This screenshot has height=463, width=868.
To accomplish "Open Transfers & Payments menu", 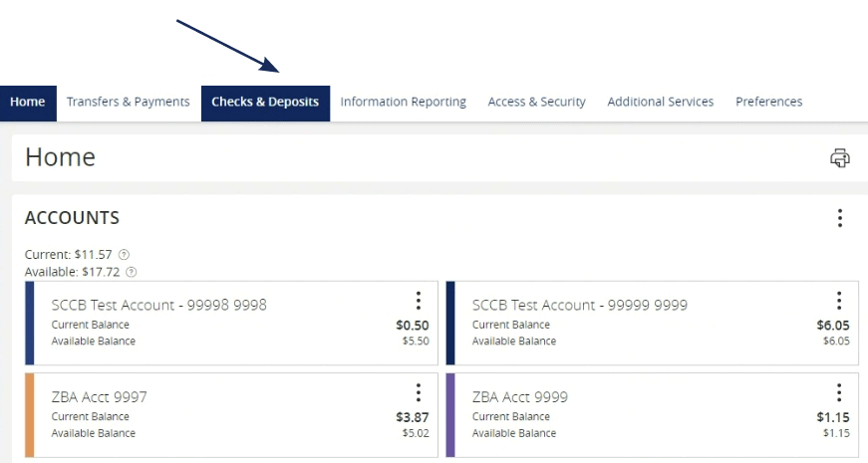I will 129,102.
